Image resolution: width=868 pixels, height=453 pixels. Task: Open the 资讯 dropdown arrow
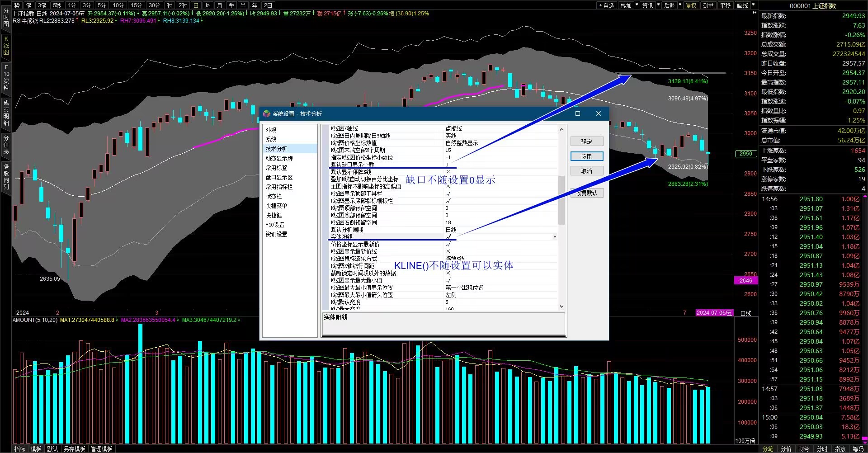click(659, 5)
